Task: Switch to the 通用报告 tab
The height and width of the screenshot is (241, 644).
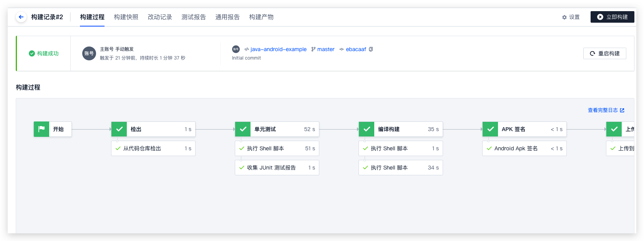Action: [227, 17]
